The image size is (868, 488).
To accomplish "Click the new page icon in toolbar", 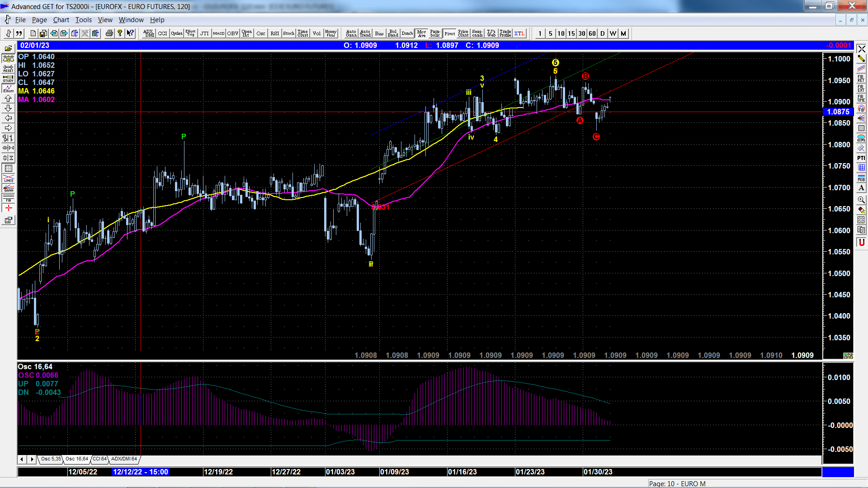I will pos(33,33).
